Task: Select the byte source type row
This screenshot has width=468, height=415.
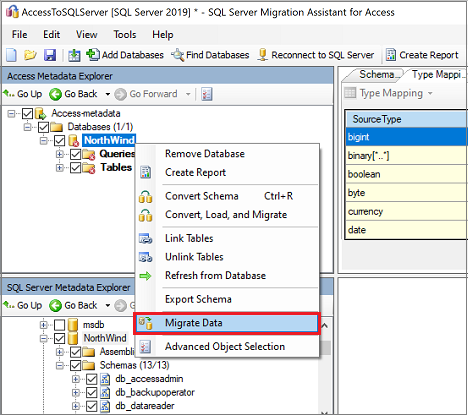Action: pyautogui.click(x=406, y=193)
